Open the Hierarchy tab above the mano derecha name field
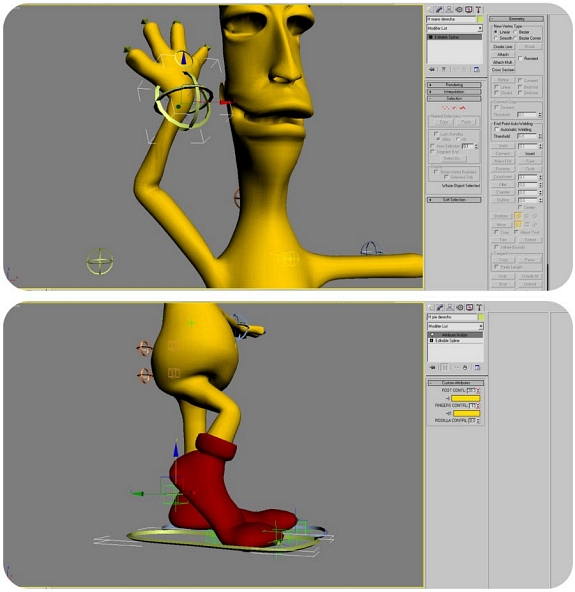Screen dimensions: 575x592 [x=449, y=9]
